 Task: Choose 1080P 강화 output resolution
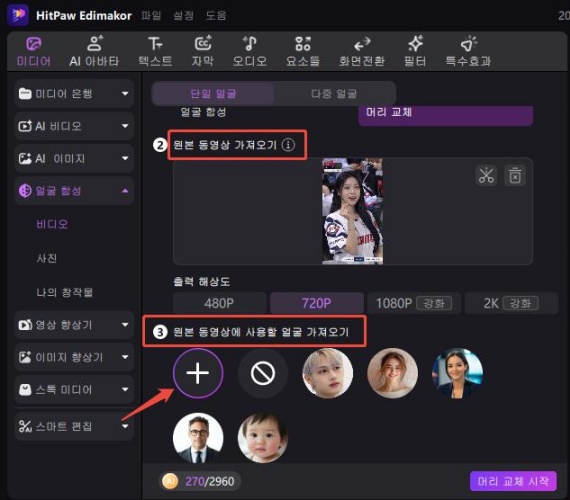coord(414,303)
